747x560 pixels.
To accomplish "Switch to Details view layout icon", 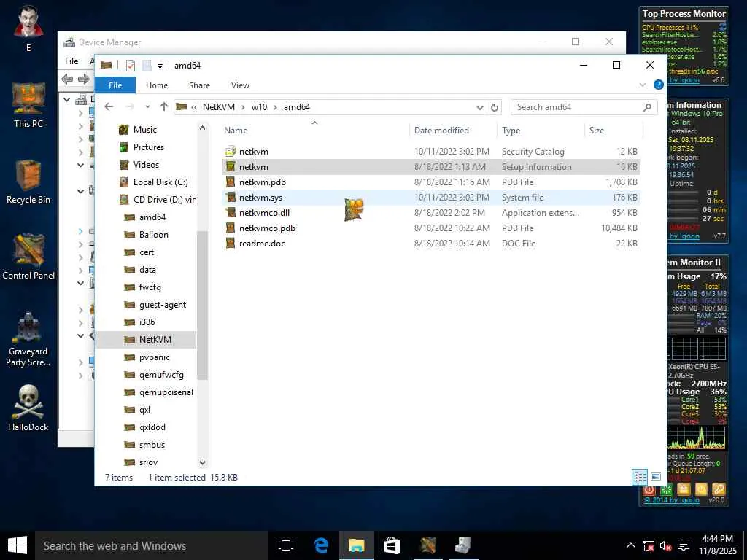I will pos(640,477).
